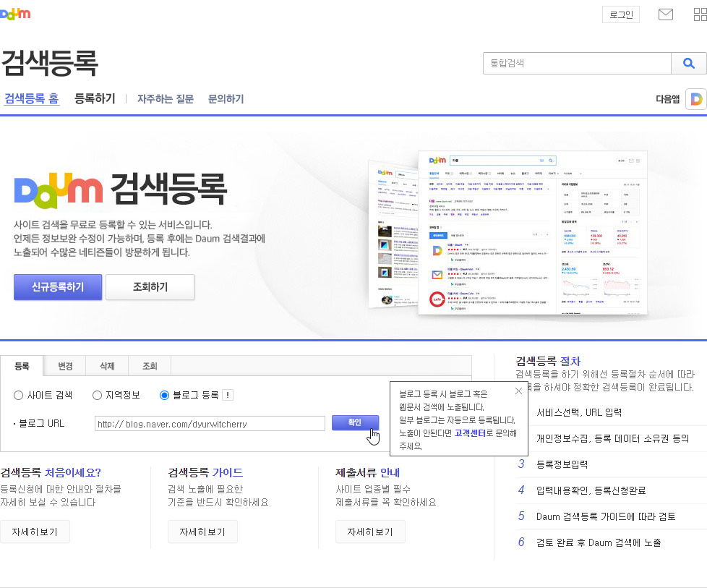Click step 개인정보수집, 등록 데이터 소유권 동의
This screenshot has height=588, width=707.
612,438
